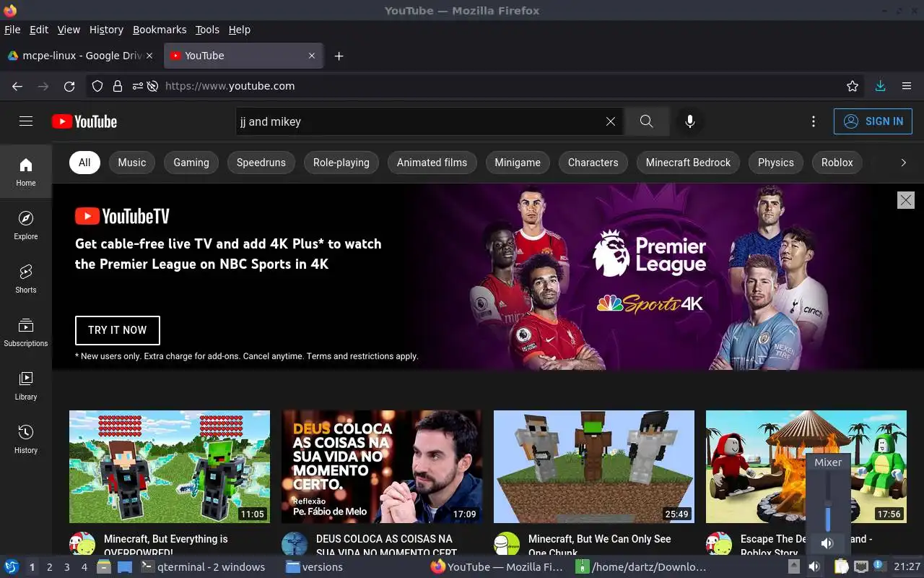Open the tracking protection shield icon
This screenshot has width=924, height=578.
97,86
